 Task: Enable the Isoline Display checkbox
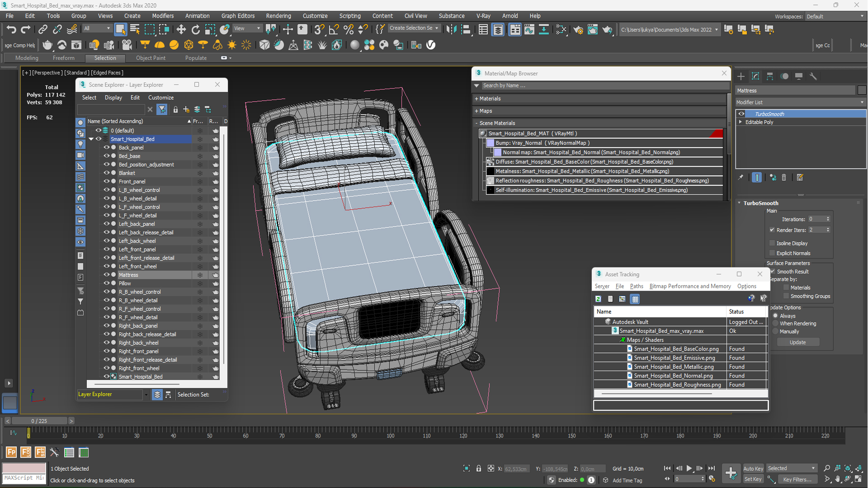772,243
